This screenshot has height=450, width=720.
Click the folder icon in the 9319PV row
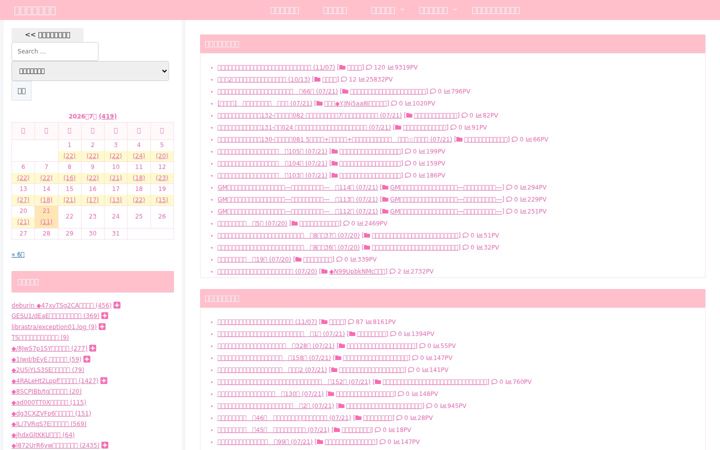[x=342, y=68]
